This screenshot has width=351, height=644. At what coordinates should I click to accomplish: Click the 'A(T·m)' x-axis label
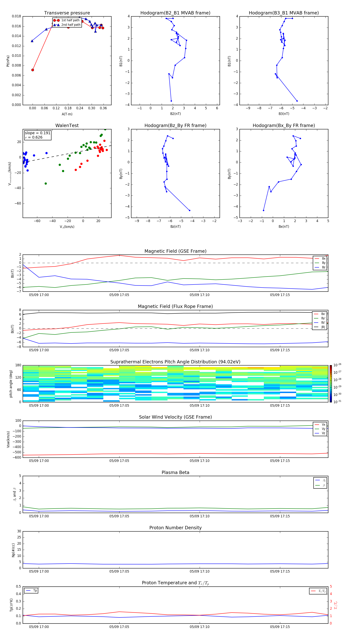click(67, 114)
